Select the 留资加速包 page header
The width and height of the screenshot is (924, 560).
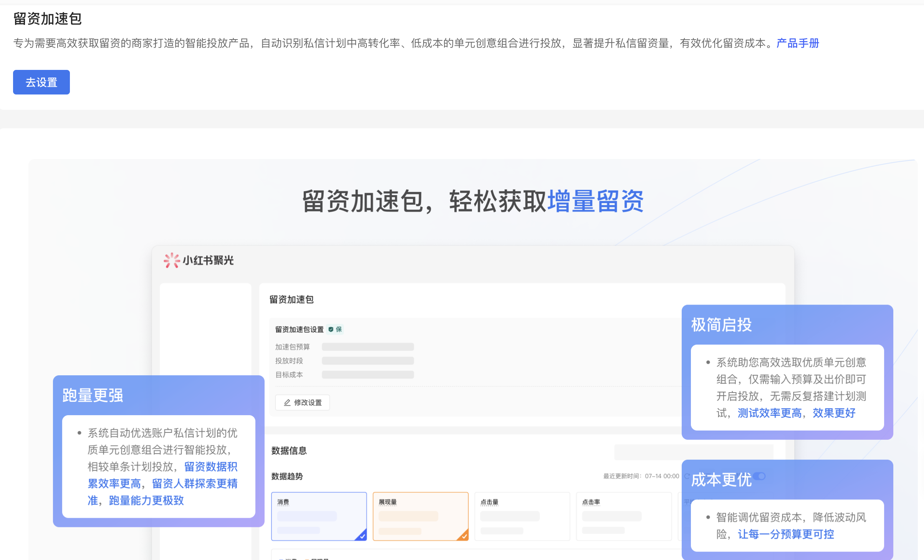[47, 18]
